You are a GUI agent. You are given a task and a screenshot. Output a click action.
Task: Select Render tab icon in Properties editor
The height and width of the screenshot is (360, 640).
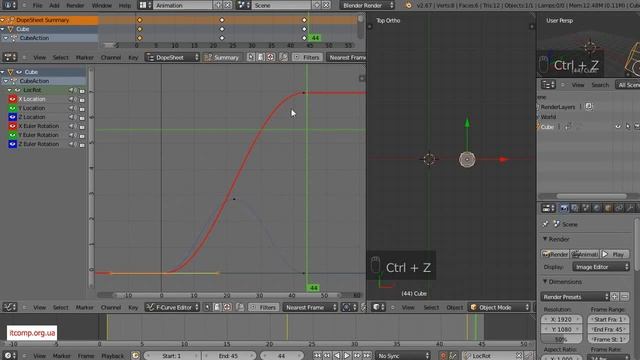pos(564,208)
